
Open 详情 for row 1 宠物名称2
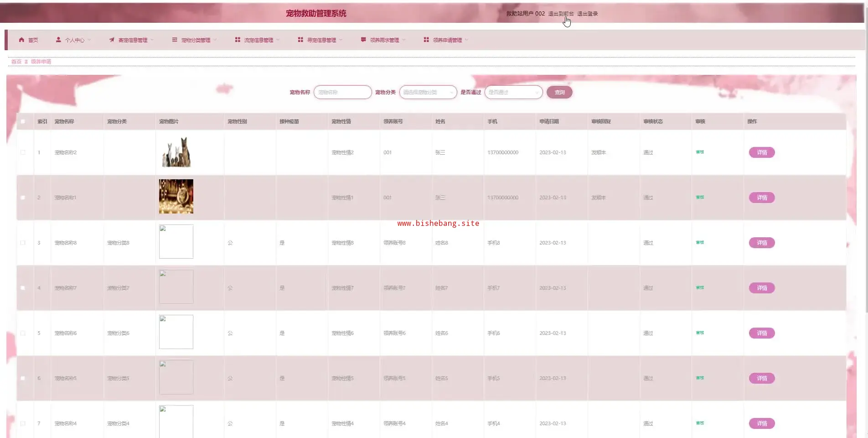tap(762, 152)
